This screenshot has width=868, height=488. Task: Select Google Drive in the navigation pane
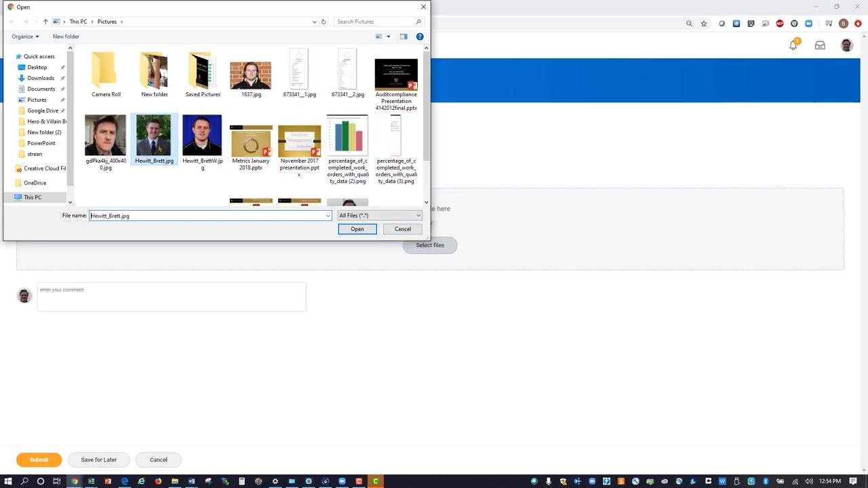(43, 110)
